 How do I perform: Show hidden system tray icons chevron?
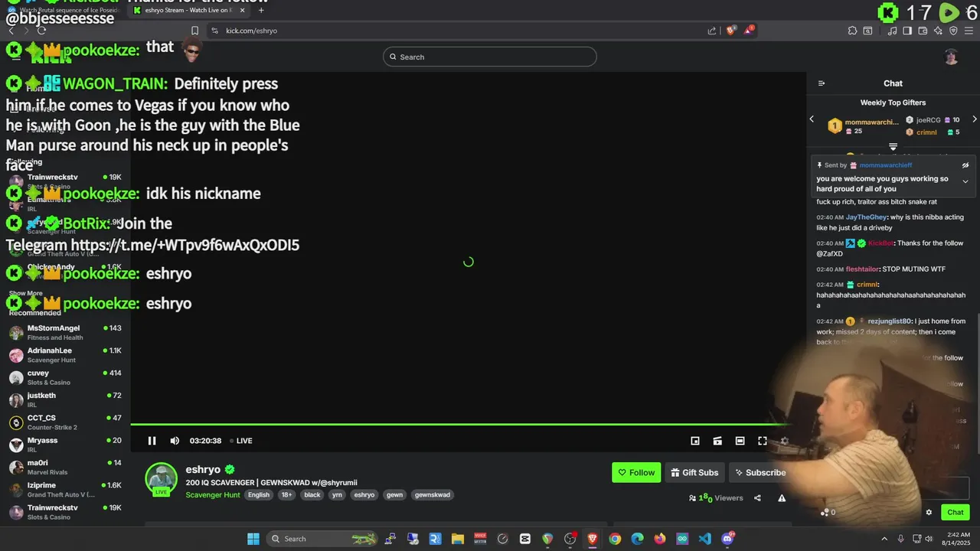(x=884, y=539)
